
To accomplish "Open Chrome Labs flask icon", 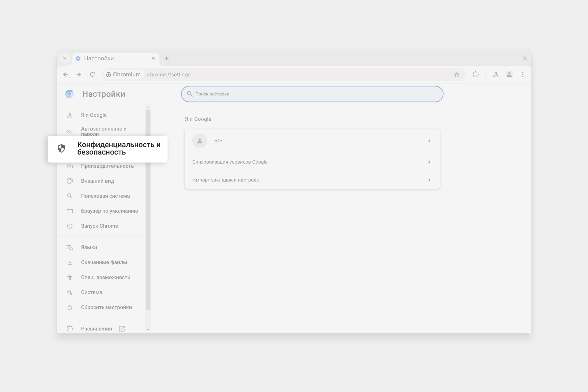I will pyautogui.click(x=496, y=74).
